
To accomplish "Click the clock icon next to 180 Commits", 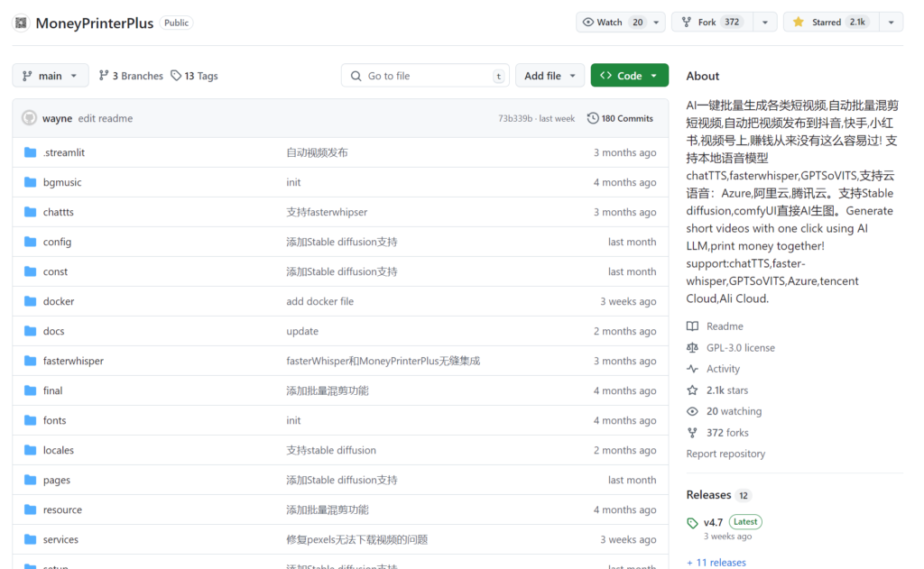I will 593,118.
